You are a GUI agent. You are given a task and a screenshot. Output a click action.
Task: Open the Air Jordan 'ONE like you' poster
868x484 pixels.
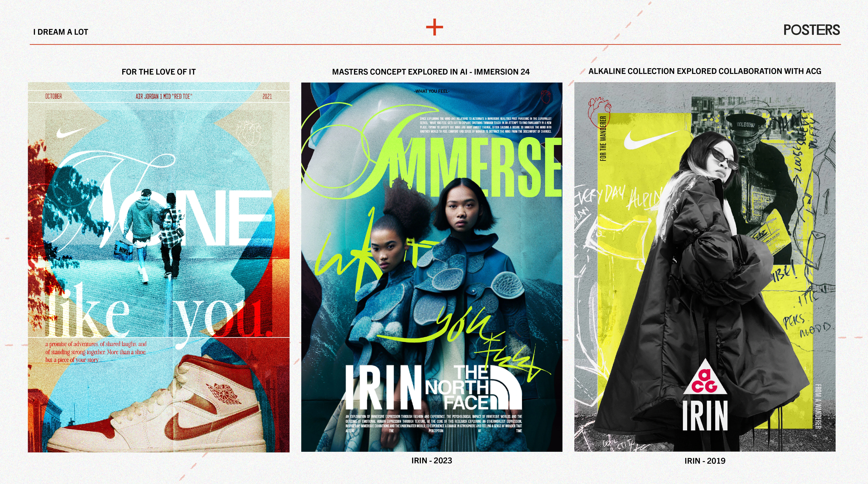[x=159, y=267]
